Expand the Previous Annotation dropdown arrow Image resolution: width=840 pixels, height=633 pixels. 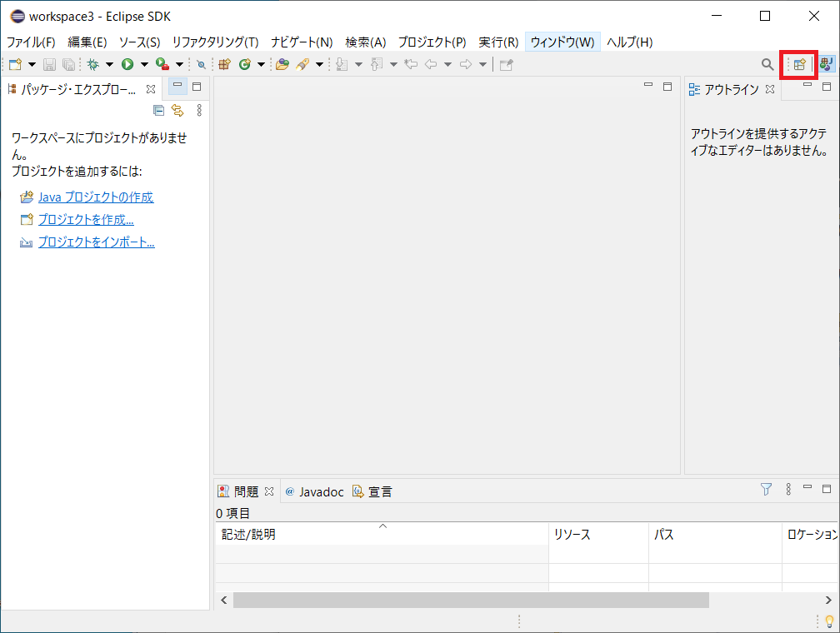click(x=393, y=65)
